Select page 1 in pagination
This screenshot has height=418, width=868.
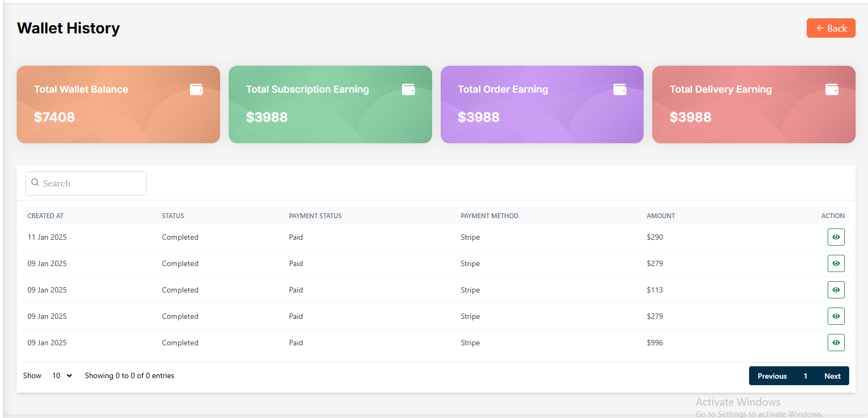click(805, 376)
